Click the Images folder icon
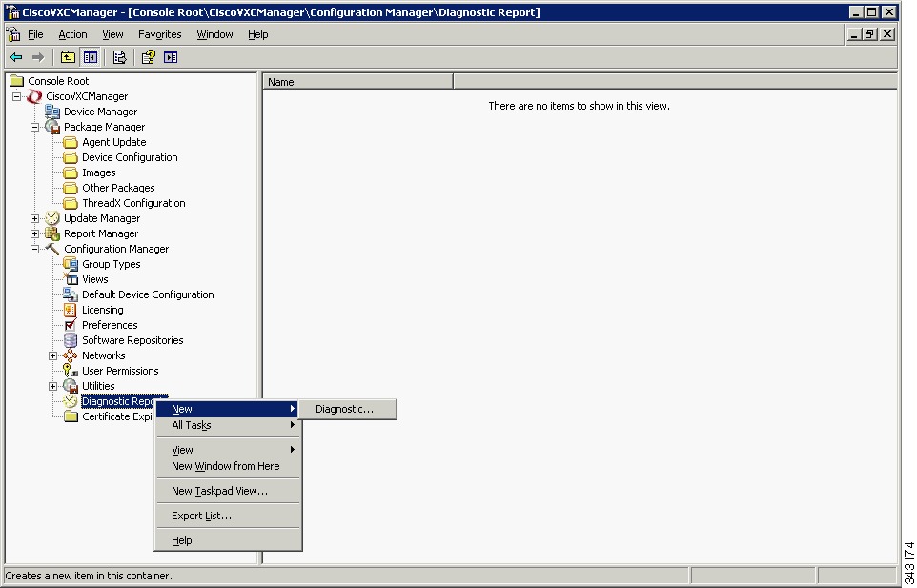The height and width of the screenshot is (588, 917). [x=71, y=172]
